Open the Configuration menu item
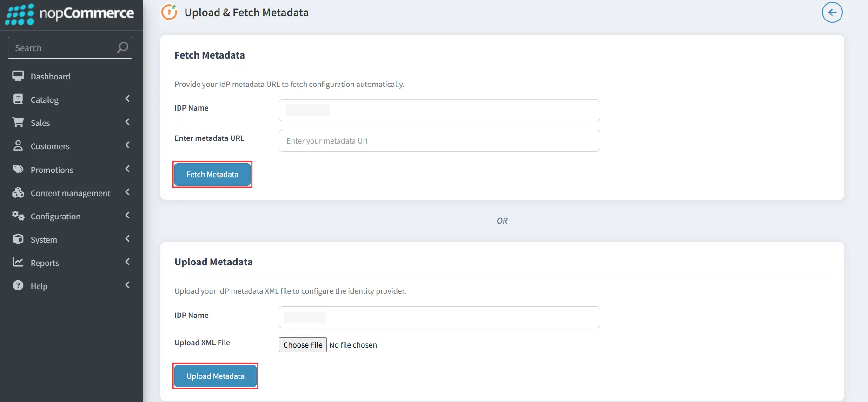The height and width of the screenshot is (402, 868). click(71, 216)
